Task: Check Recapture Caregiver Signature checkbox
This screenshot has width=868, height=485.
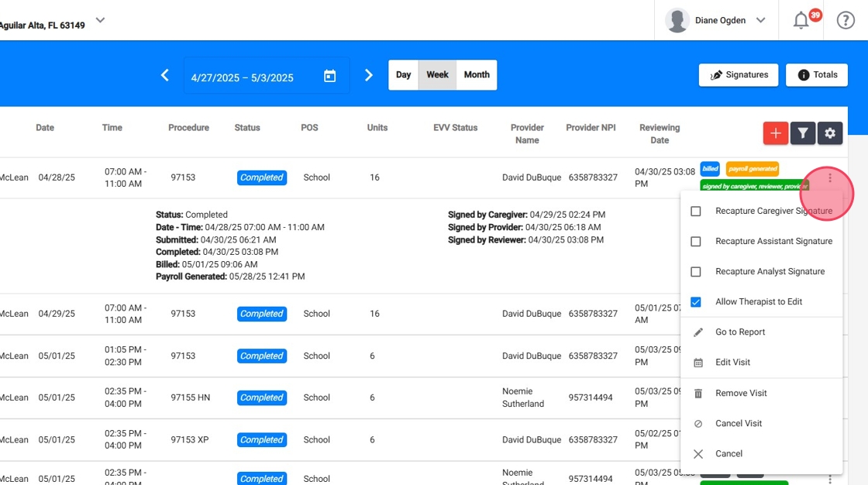Action: tap(696, 211)
